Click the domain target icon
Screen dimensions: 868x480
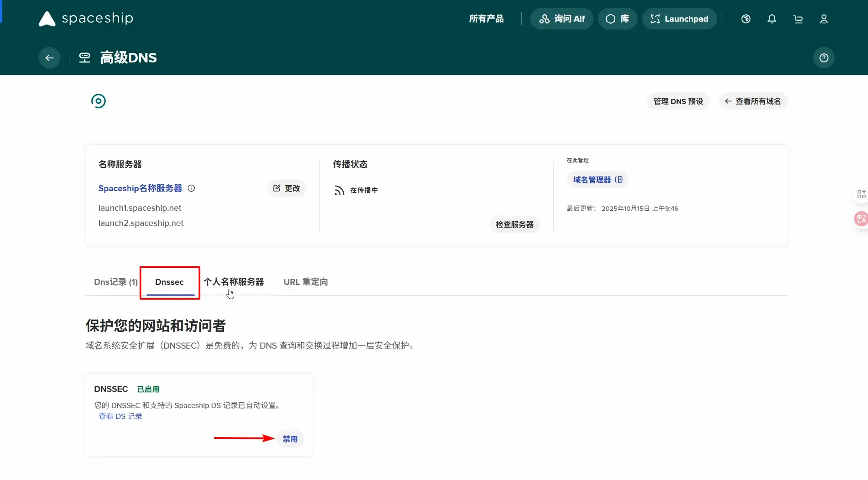click(x=98, y=101)
